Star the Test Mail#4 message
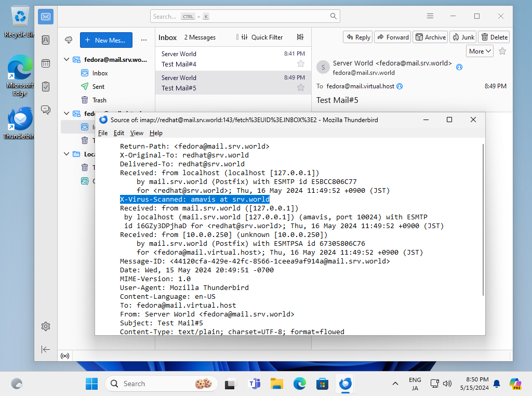Viewport: 532px width, 396px height. coord(300,64)
